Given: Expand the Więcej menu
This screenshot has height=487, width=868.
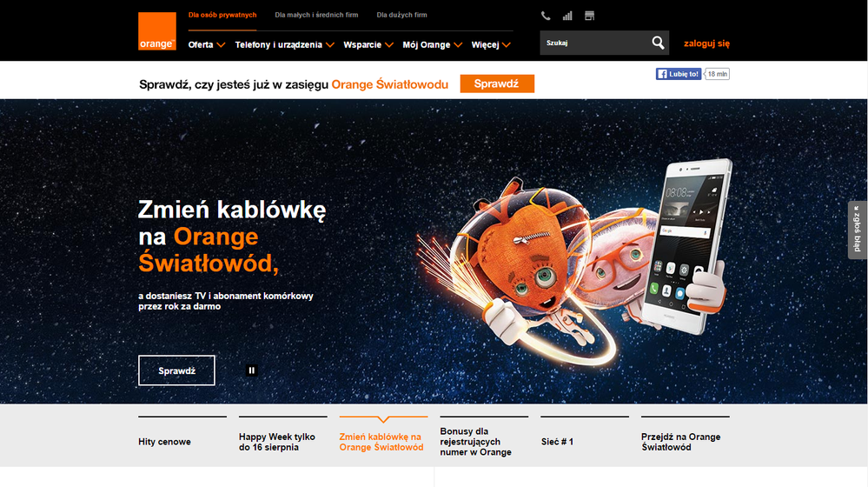Looking at the screenshot, I should pos(491,45).
